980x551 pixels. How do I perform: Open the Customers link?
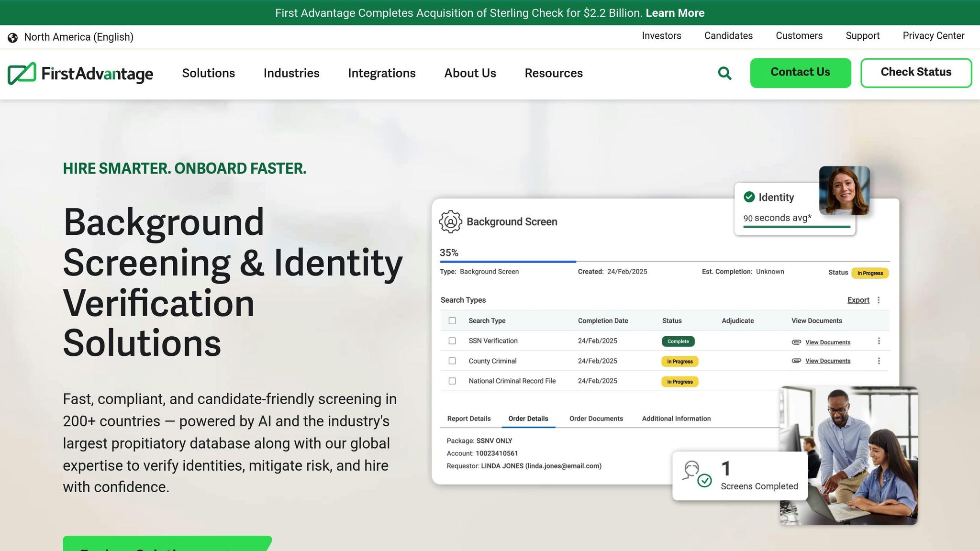click(x=799, y=36)
